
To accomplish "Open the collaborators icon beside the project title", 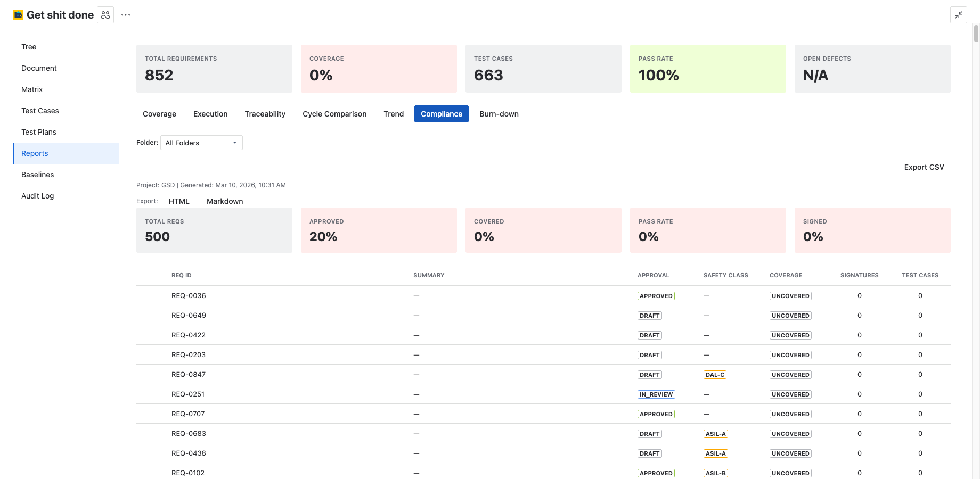I will click(x=105, y=14).
